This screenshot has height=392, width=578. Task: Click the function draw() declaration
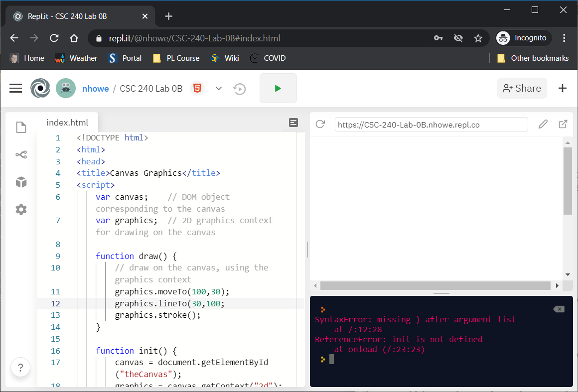[136, 256]
